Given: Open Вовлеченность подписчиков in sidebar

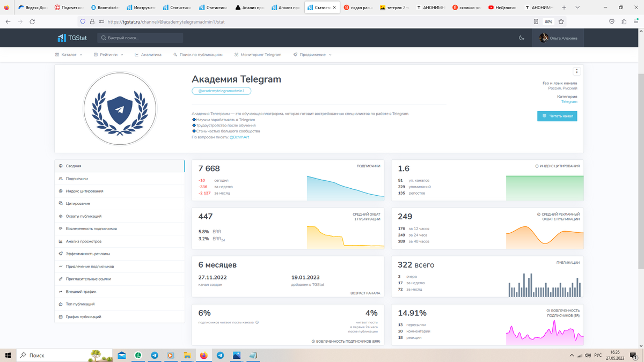Looking at the screenshot, I should point(120,229).
